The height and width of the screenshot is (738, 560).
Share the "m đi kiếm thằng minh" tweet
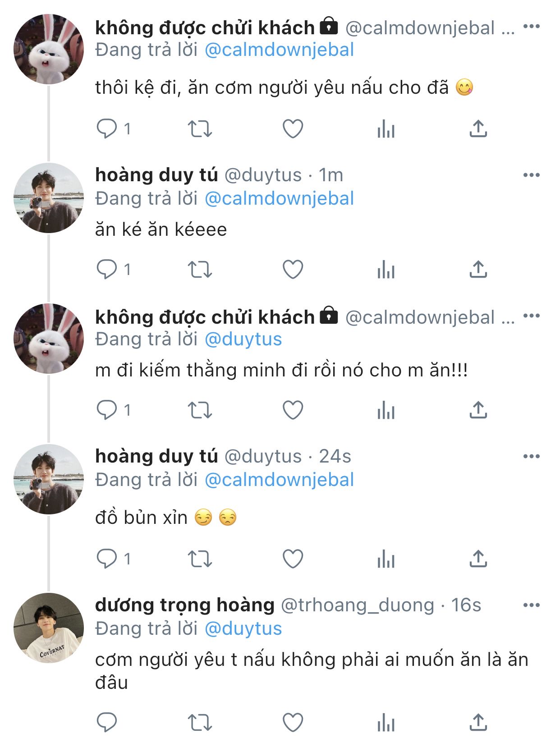pyautogui.click(x=478, y=410)
